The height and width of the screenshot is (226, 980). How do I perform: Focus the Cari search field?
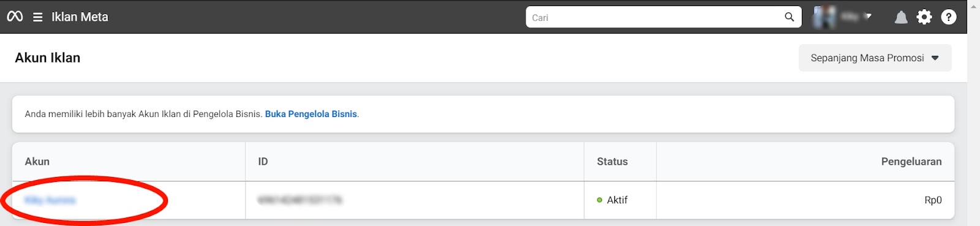(x=654, y=17)
